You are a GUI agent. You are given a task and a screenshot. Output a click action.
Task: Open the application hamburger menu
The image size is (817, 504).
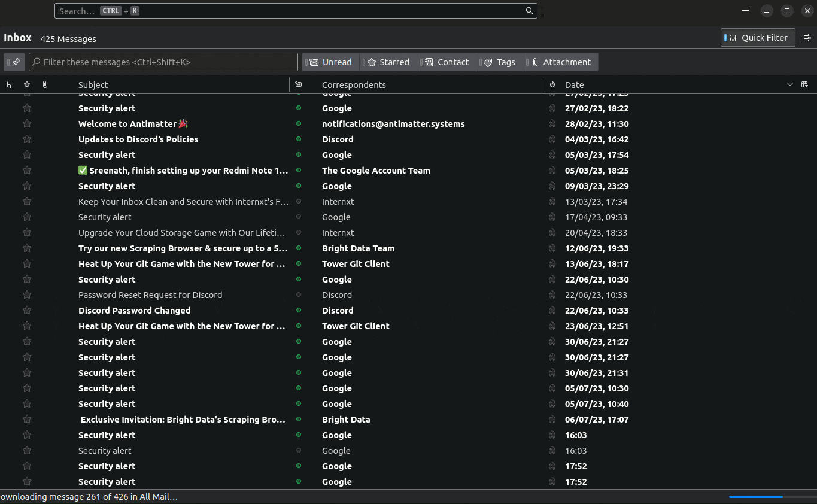[745, 10]
